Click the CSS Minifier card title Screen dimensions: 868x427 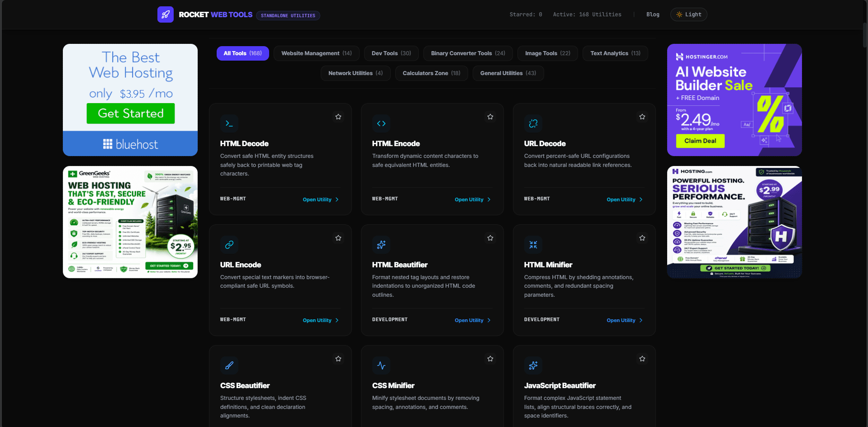[x=393, y=385]
